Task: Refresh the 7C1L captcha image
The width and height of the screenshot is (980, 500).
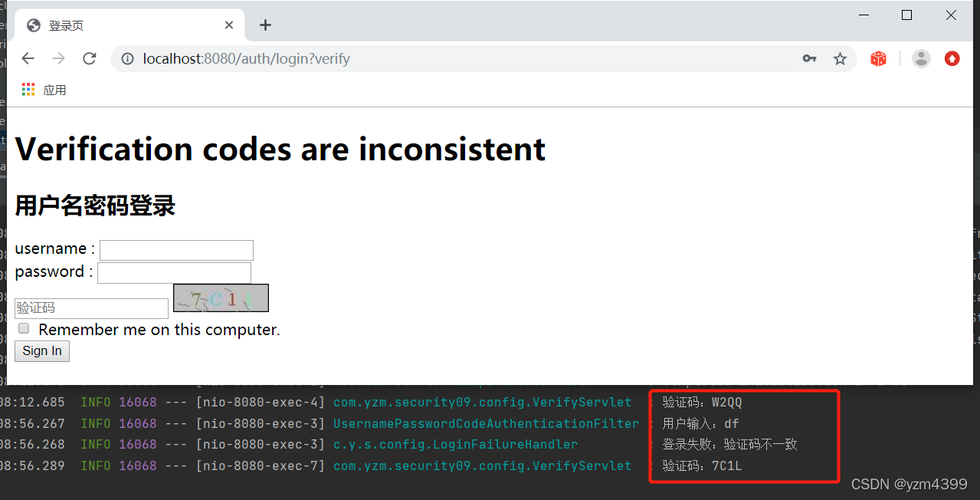Action: point(221,298)
